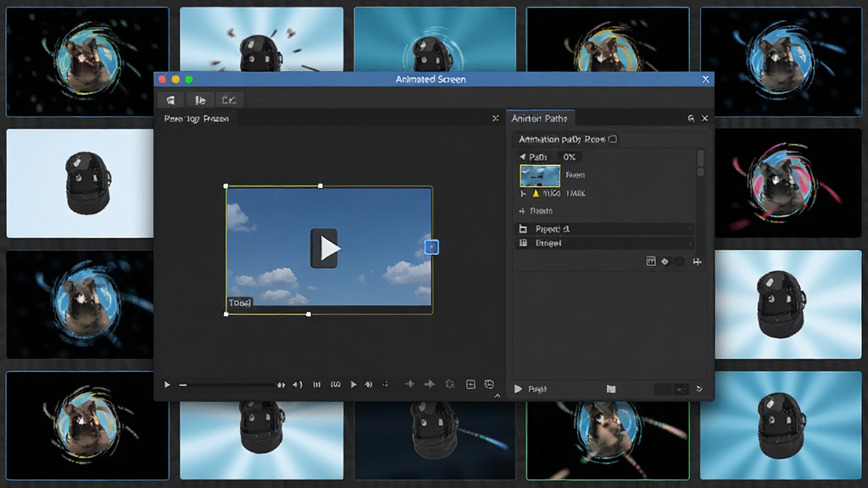Click the top-left corner handle of preview
This screenshot has width=868, height=488.
point(225,186)
